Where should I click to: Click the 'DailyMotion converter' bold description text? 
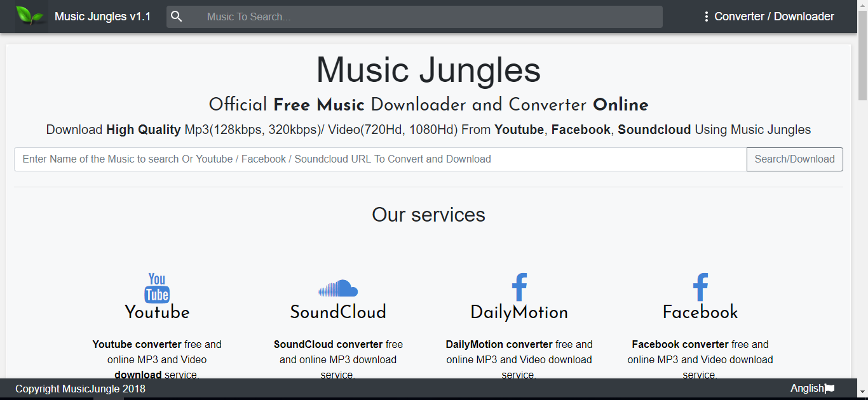[x=499, y=344]
